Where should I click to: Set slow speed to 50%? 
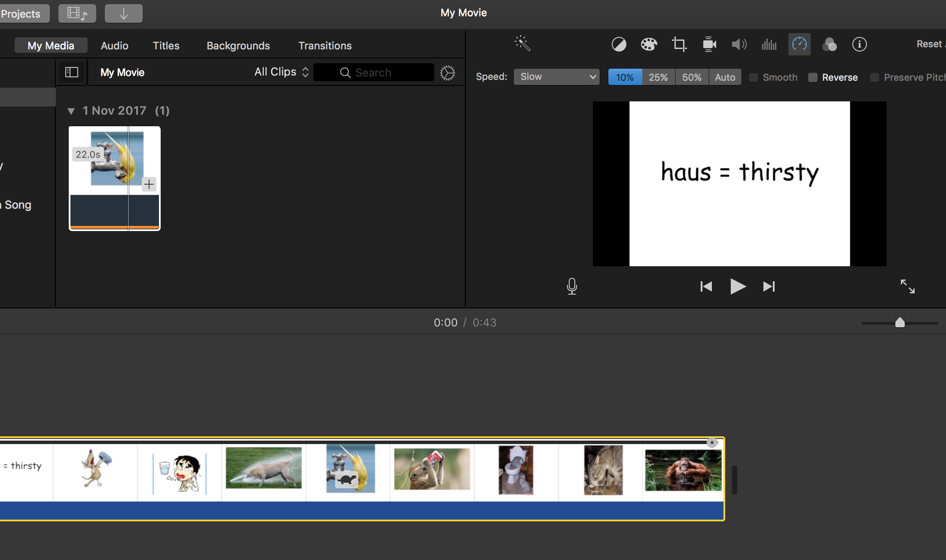click(692, 77)
